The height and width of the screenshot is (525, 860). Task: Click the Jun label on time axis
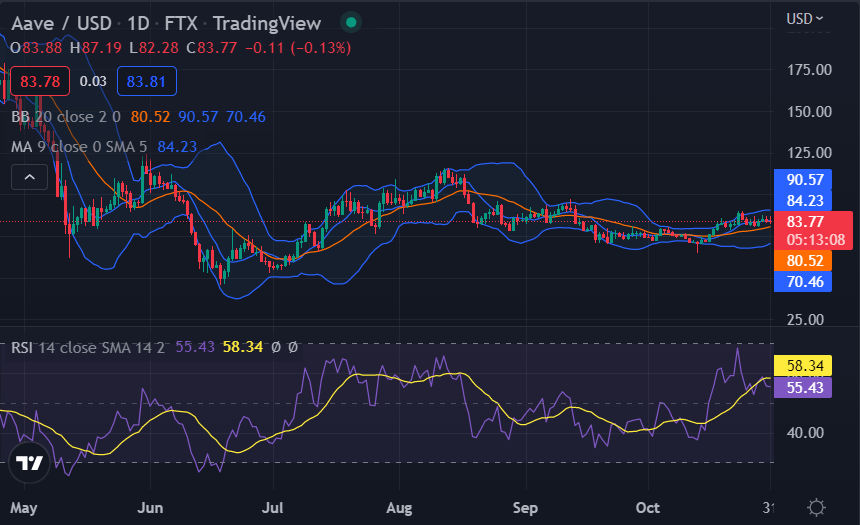point(150,507)
